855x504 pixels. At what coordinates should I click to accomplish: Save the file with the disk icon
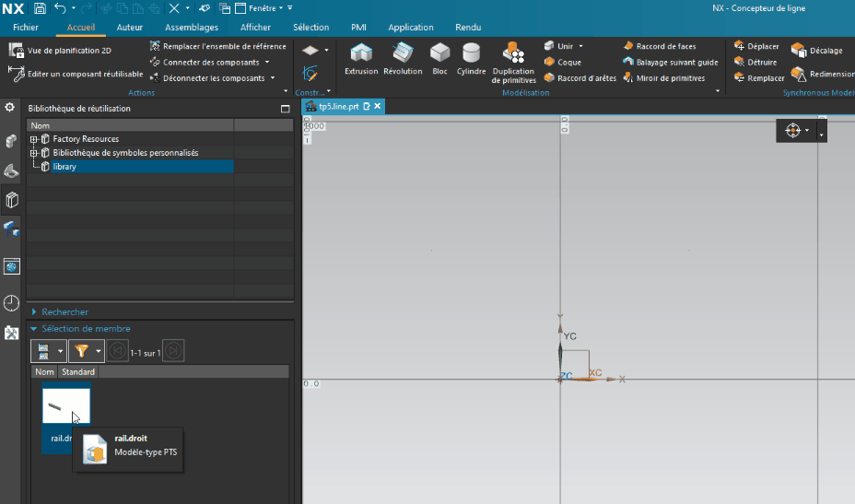(x=40, y=8)
